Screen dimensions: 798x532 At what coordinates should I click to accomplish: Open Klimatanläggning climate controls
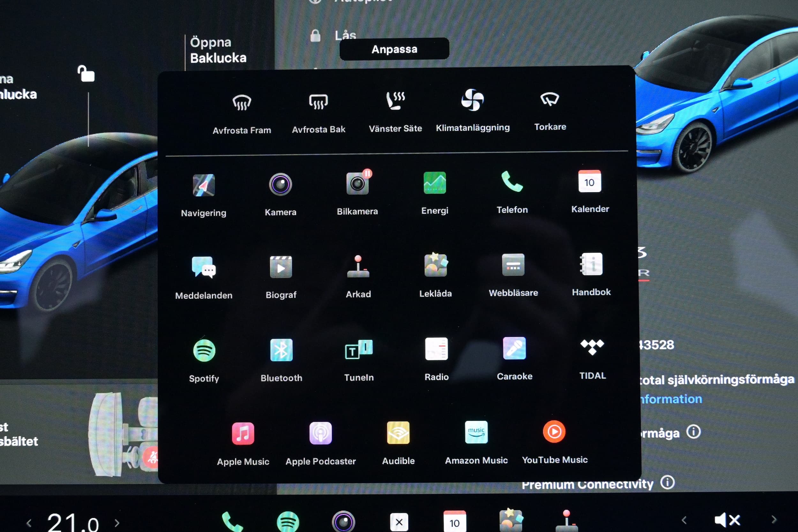coord(473,100)
